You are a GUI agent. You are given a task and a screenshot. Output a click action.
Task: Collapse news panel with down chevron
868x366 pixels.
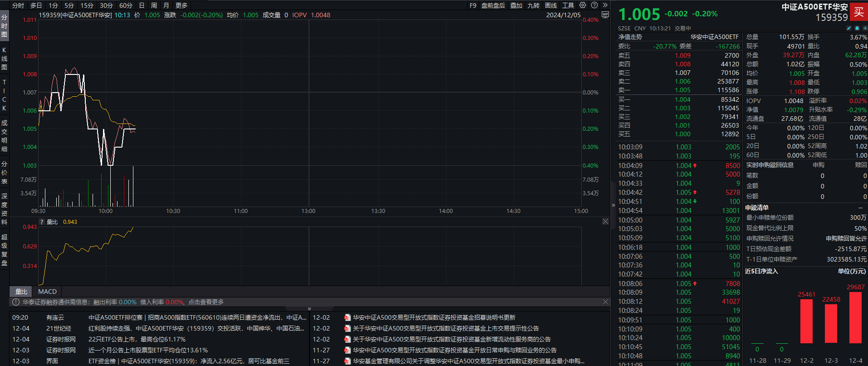pos(309,309)
